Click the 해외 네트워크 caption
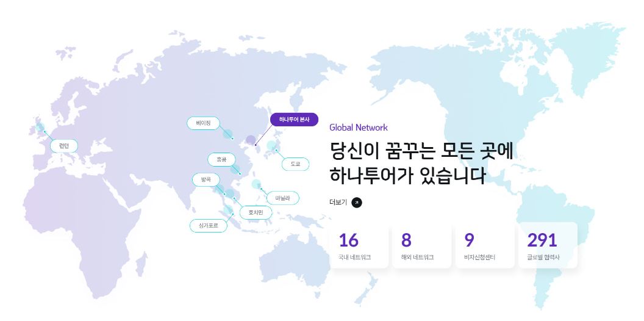This screenshot has height=321, width=644. 417,258
